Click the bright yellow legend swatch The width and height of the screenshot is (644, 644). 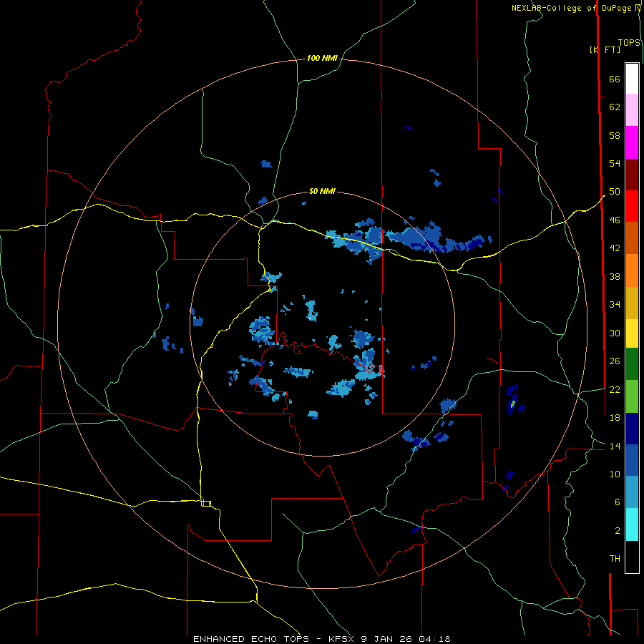click(632, 333)
